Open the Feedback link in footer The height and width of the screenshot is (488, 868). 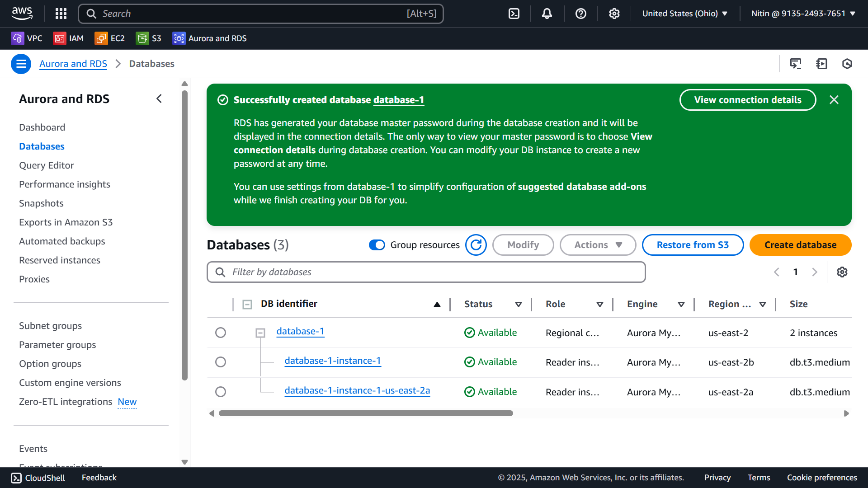coord(99,478)
